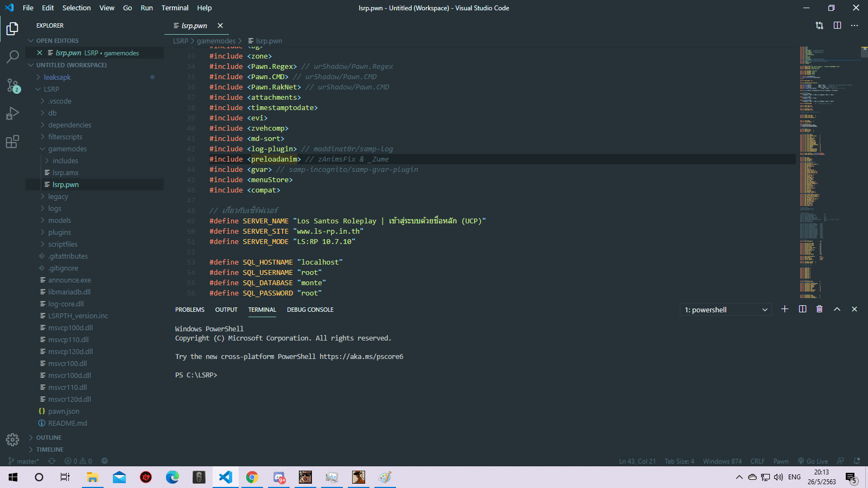The image size is (868, 488).
Task: Open the Help menu
Action: [x=205, y=8]
